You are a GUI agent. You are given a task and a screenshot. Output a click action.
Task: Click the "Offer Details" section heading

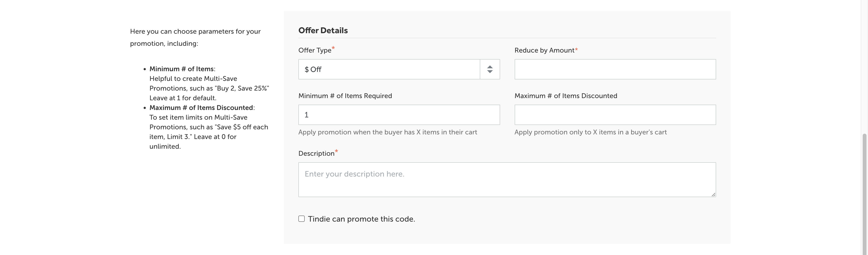323,31
